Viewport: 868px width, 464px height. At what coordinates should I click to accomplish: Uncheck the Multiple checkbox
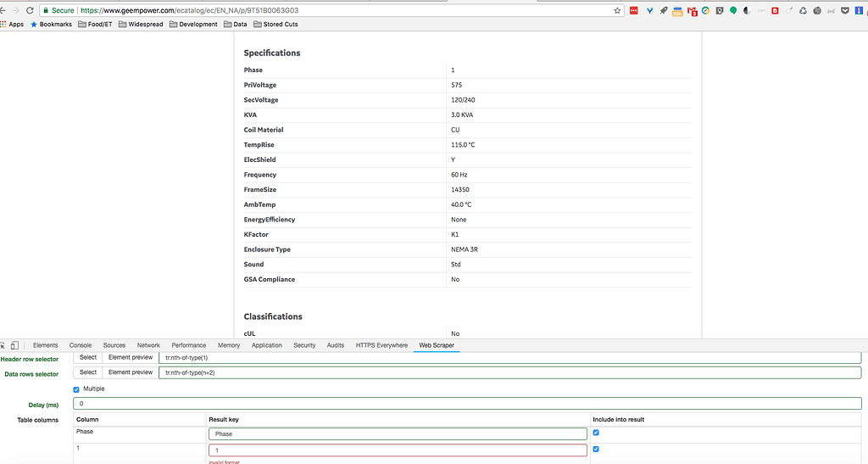(x=76, y=389)
